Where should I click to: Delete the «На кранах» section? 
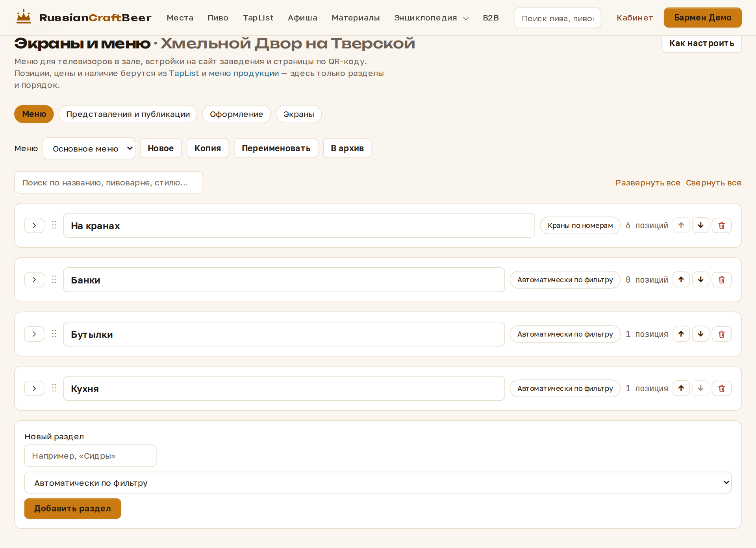pyautogui.click(x=721, y=225)
